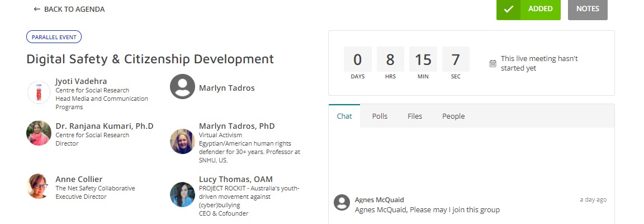Click Agnes McQuaid's chat avatar icon
The image size is (644, 224).
[x=342, y=203]
